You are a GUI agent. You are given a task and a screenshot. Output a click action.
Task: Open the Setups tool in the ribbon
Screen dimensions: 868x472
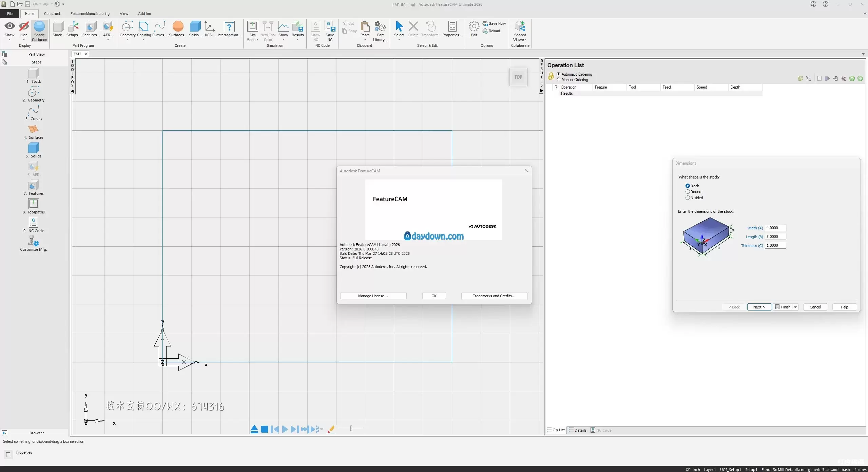click(73, 29)
